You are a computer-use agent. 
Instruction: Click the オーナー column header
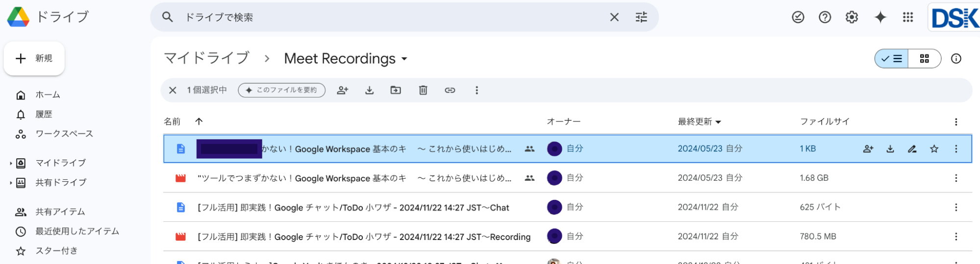point(564,121)
